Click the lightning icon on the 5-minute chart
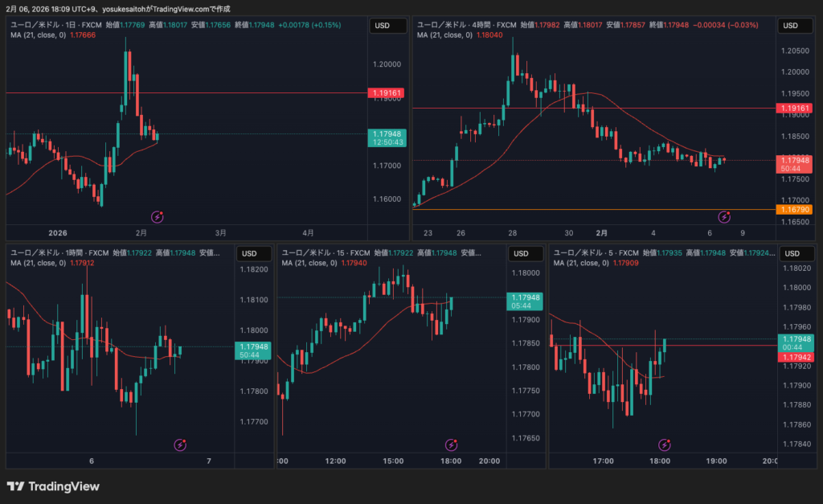823x504 pixels. [665, 445]
